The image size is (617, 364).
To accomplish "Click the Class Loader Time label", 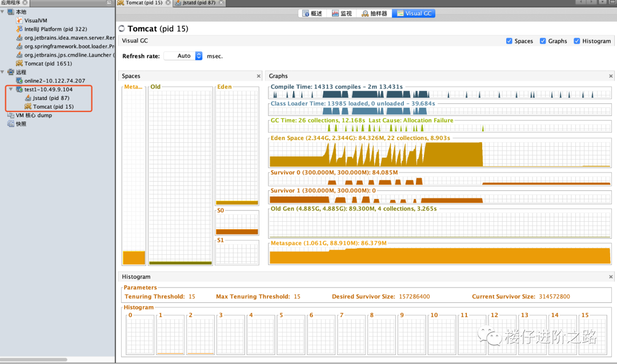I will pos(352,103).
